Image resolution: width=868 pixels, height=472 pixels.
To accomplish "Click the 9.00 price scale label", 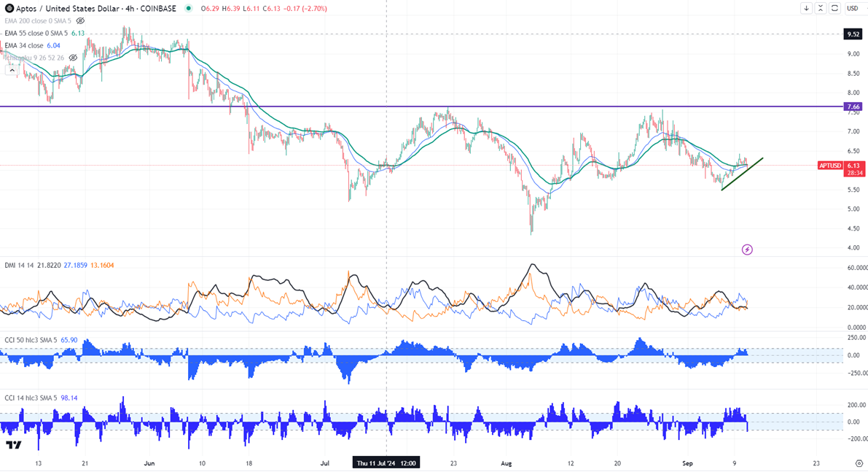I will 853,54.
